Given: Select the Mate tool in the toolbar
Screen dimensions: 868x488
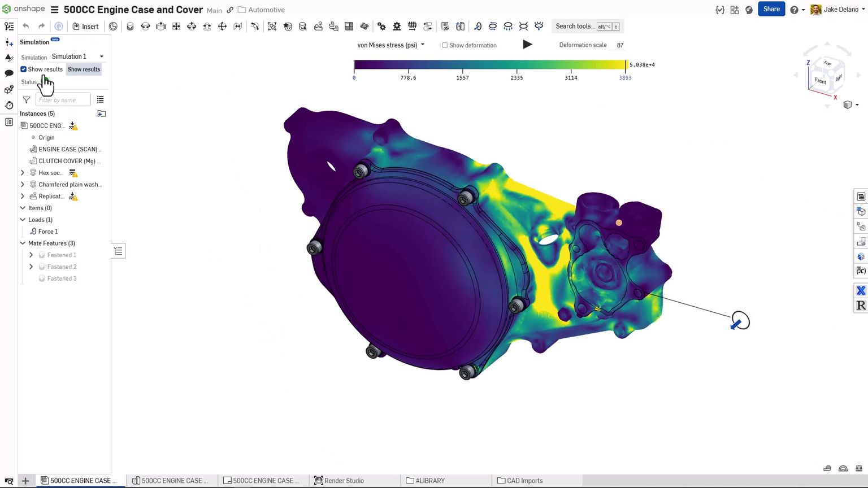Looking at the screenshot, I should (131, 26).
